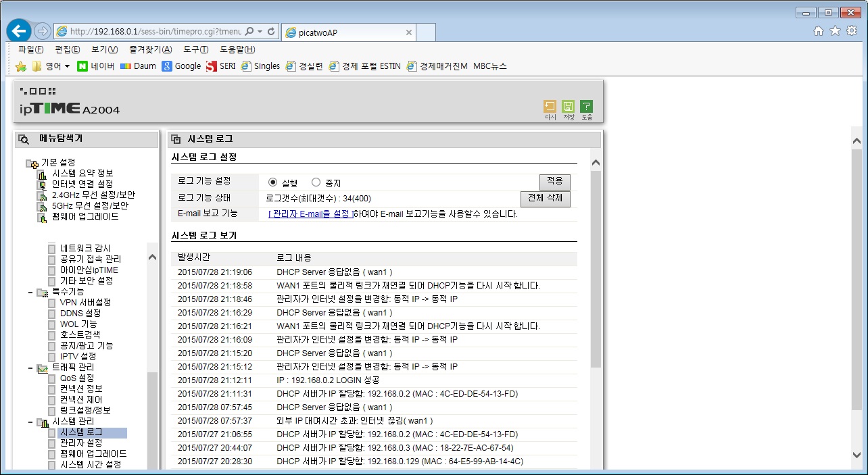Screen dimensions: 868x475
Task: Click the 다시 reload icon in ipTIME header
Action: pos(550,110)
